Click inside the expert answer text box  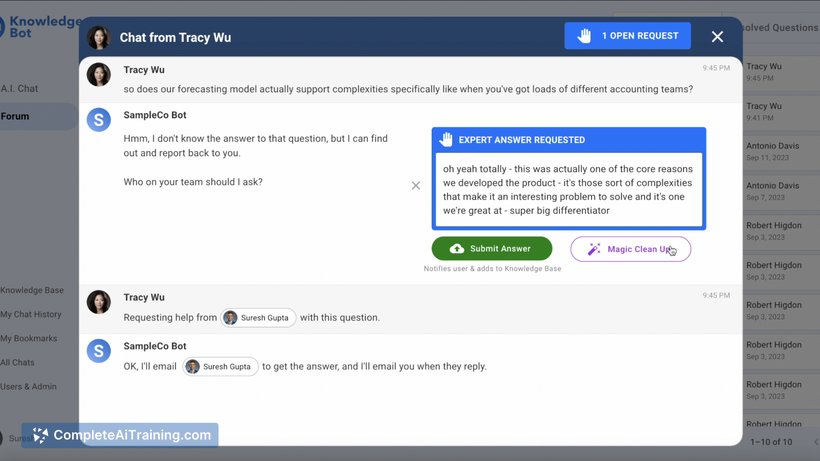(x=568, y=190)
